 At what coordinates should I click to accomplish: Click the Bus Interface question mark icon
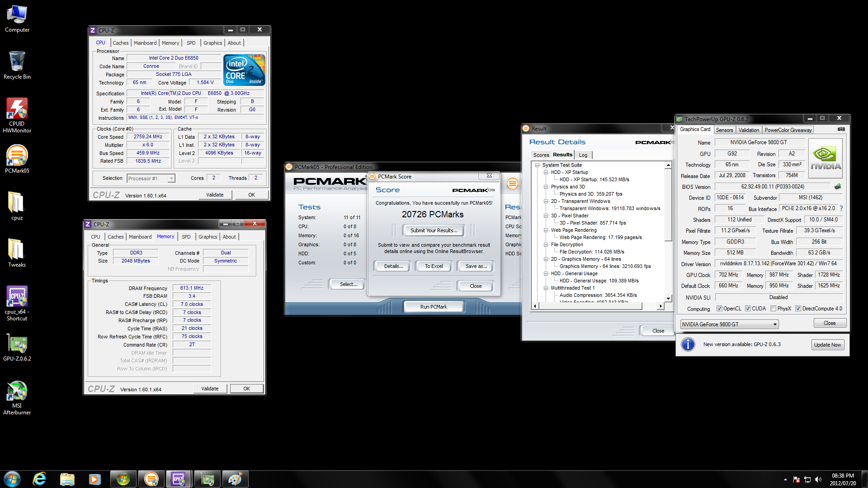point(841,208)
